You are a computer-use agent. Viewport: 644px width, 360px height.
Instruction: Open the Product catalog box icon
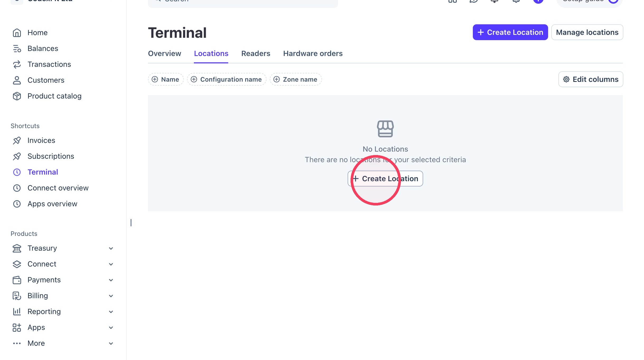pos(17,96)
